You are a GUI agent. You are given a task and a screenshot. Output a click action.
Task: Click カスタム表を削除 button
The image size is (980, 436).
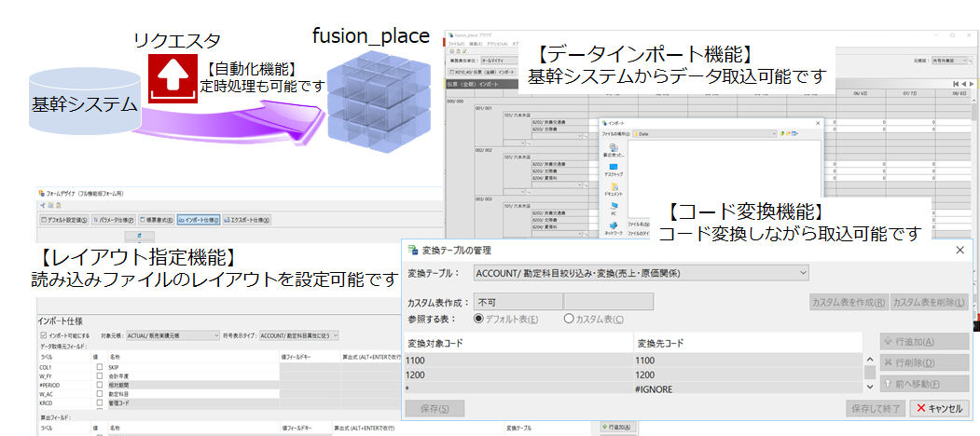pos(930,303)
